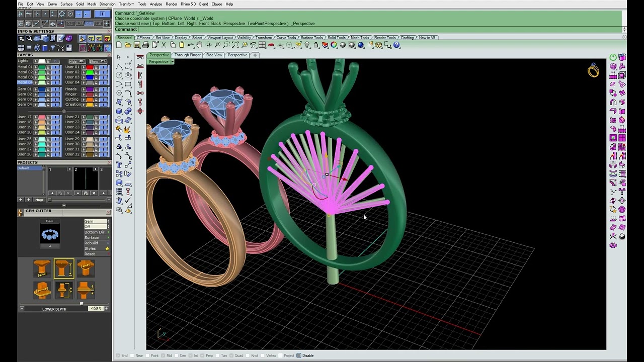Select the lower-right gem cutter shape icon
Viewport: 644px width, 362px height.
click(85, 290)
